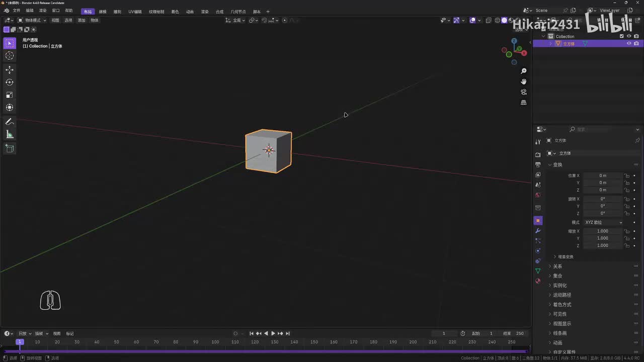Toggle snapping magnet in header

click(x=264, y=20)
